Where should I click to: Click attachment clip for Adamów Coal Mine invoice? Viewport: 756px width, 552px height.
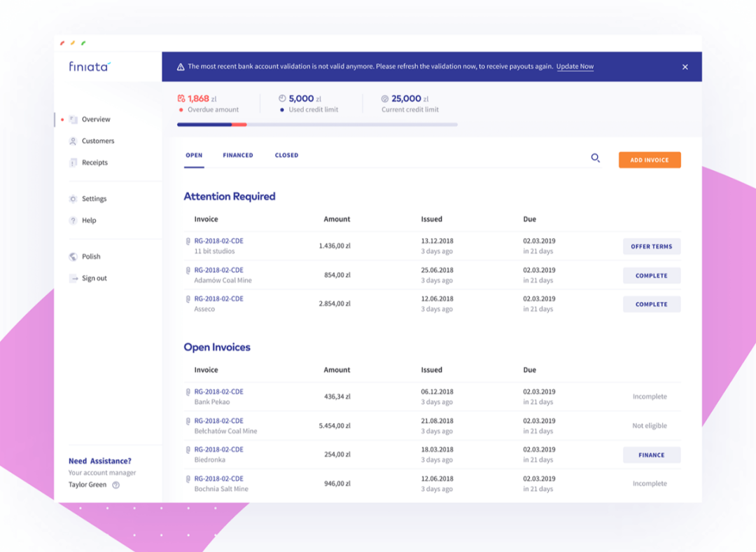[x=188, y=270]
